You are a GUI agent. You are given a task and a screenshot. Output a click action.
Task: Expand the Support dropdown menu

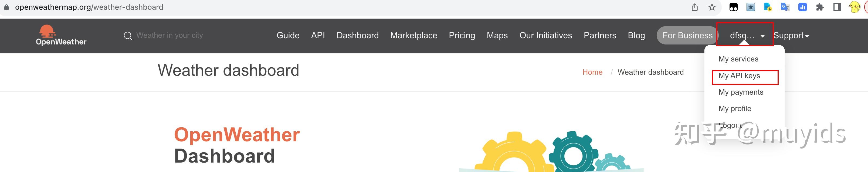(x=791, y=35)
